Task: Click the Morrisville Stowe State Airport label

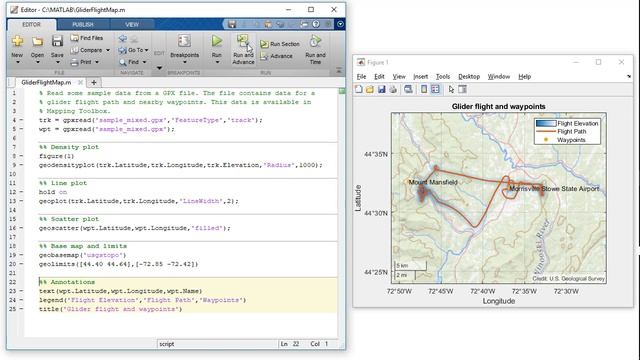Action: pos(554,189)
